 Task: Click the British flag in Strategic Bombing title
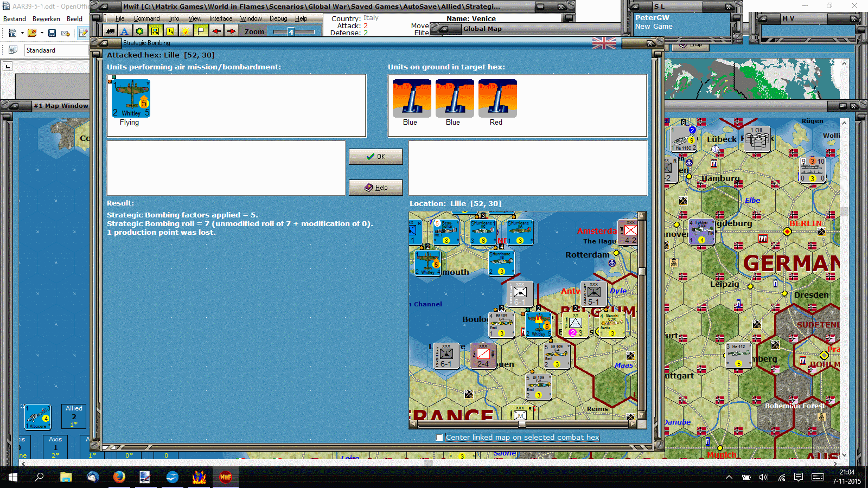pos(604,43)
